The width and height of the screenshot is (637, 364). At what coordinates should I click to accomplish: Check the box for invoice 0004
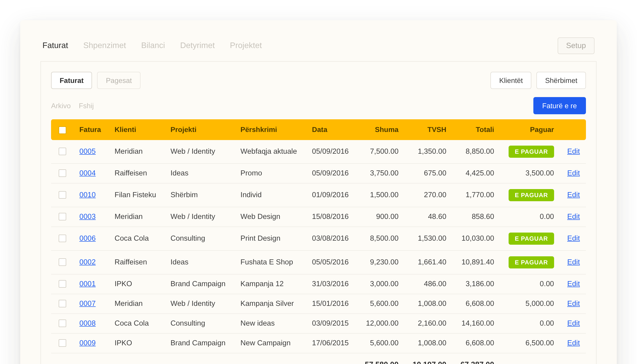point(62,173)
